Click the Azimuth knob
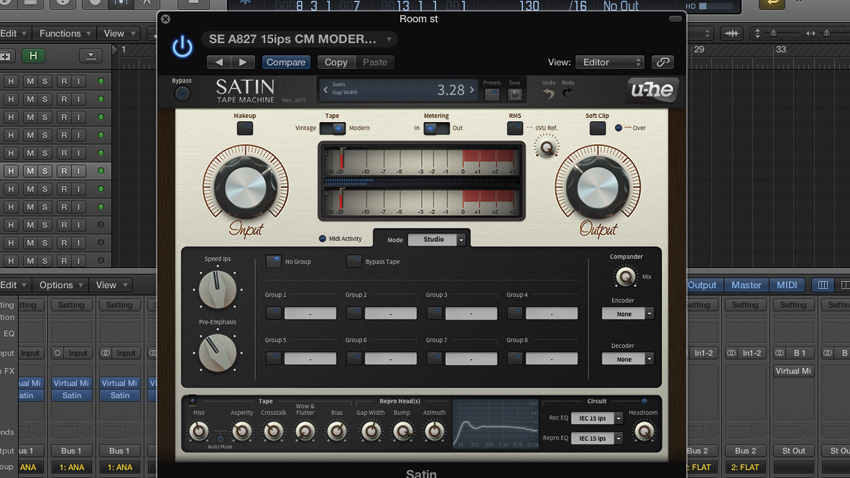Image resolution: width=850 pixels, height=478 pixels. pos(434,431)
